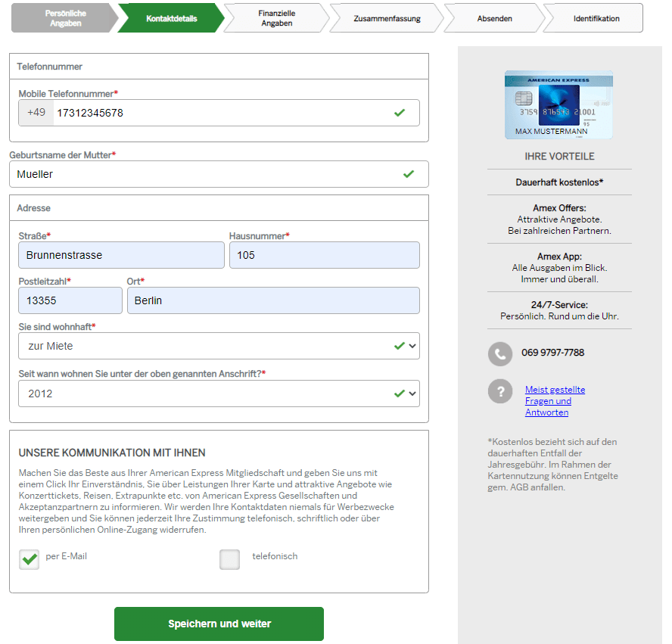Screen dimensions: 672x644
Task: Click the Amex App: heading
Action: (559, 257)
